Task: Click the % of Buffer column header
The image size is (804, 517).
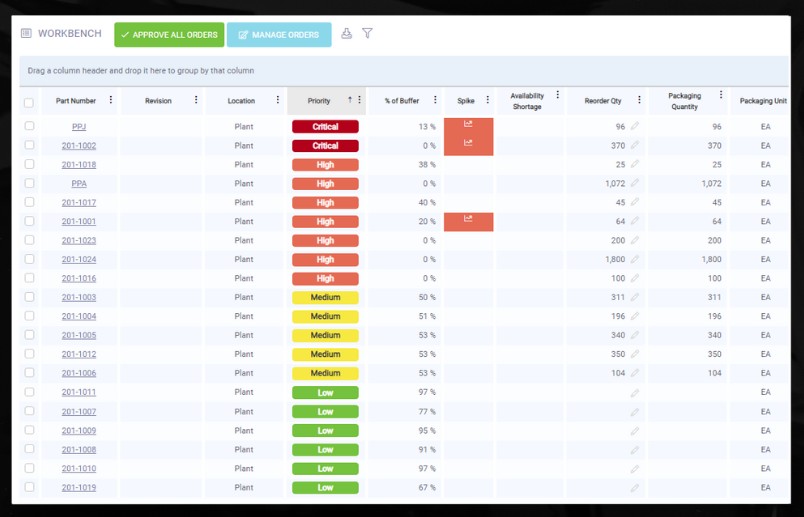Action: [x=401, y=101]
